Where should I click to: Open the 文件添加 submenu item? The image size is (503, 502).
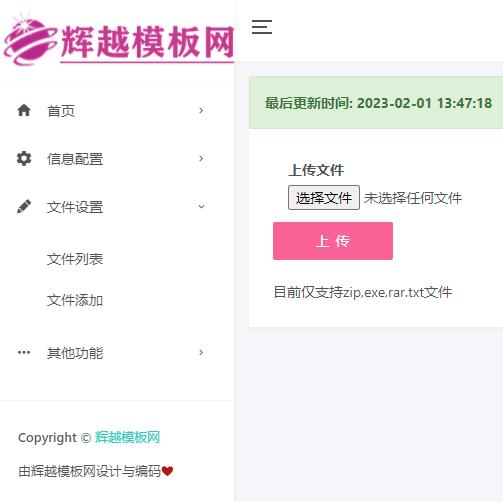pyautogui.click(x=75, y=300)
